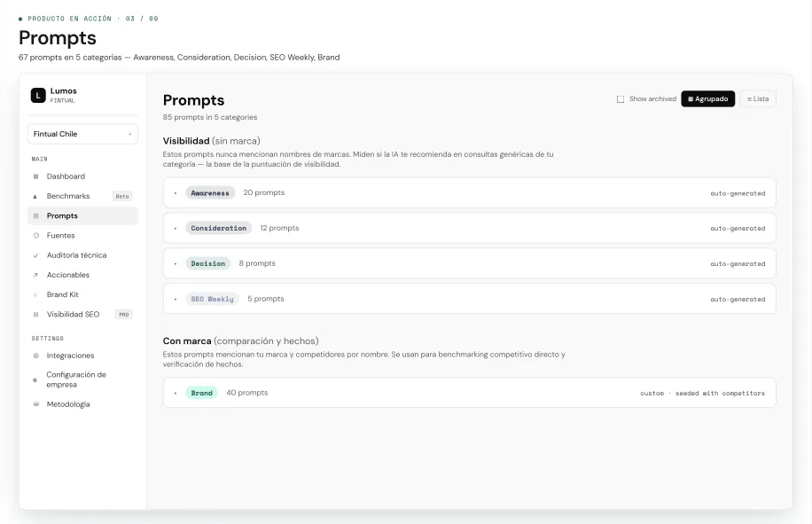Click the Prompts list icon in sidebar
This screenshot has height=524, width=812.
click(x=35, y=216)
